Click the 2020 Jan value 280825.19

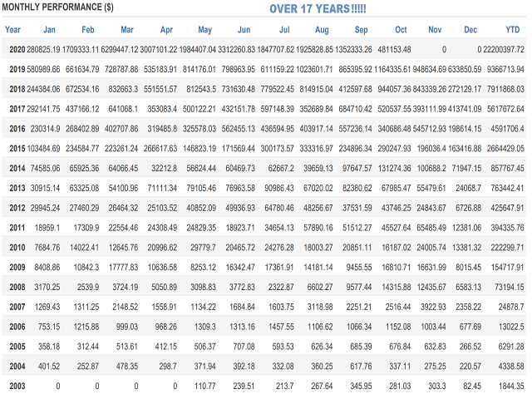(43, 50)
